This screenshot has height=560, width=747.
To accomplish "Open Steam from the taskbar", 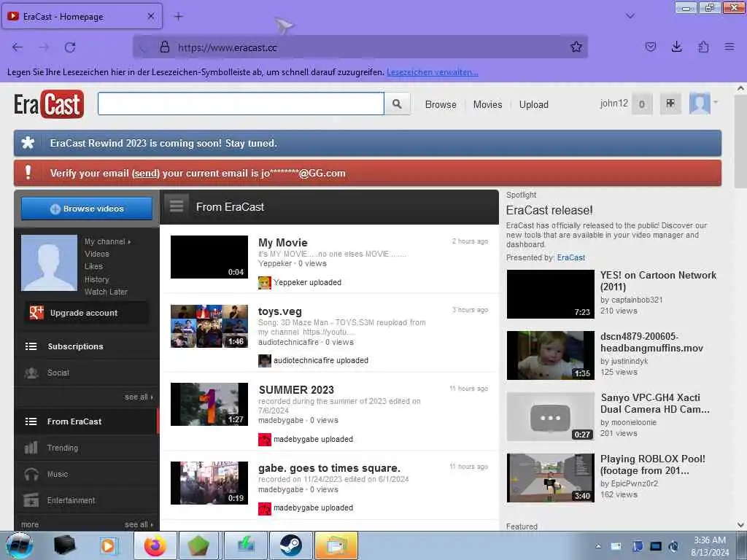I will (x=290, y=545).
